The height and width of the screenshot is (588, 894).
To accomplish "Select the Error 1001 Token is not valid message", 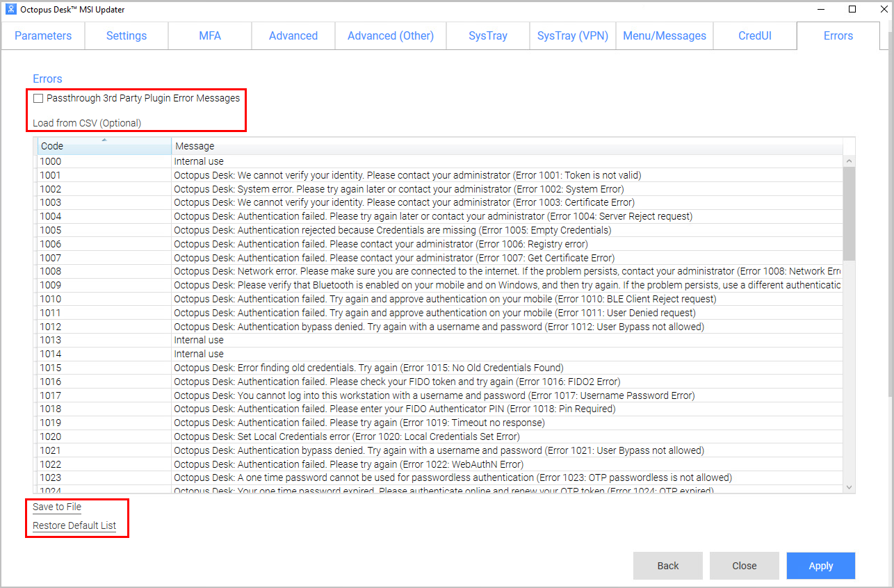I will (x=507, y=175).
